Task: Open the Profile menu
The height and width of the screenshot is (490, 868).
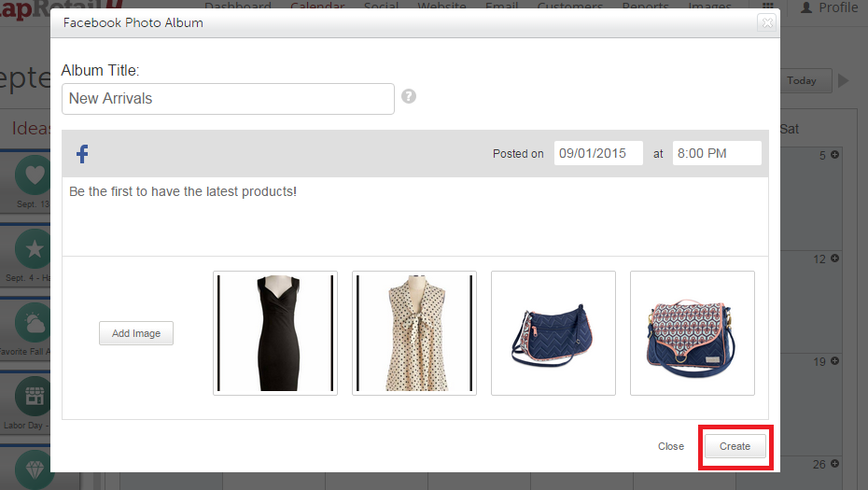Action: (x=829, y=7)
